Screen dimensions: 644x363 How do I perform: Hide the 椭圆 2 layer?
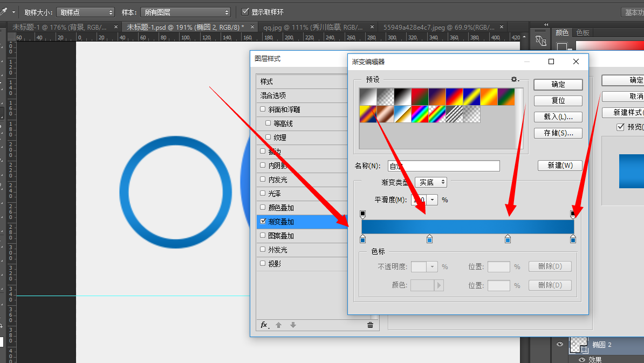[559, 345]
